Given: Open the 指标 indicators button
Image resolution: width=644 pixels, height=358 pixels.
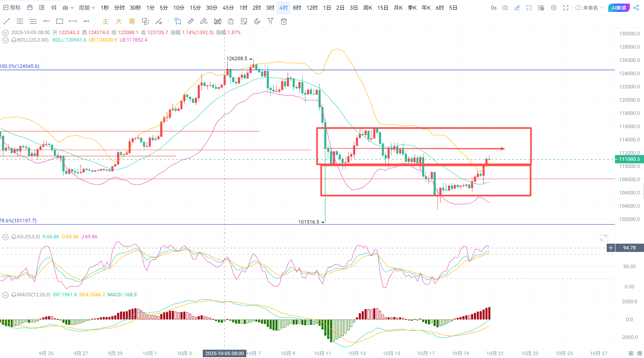Looking at the screenshot, I should (12, 8).
